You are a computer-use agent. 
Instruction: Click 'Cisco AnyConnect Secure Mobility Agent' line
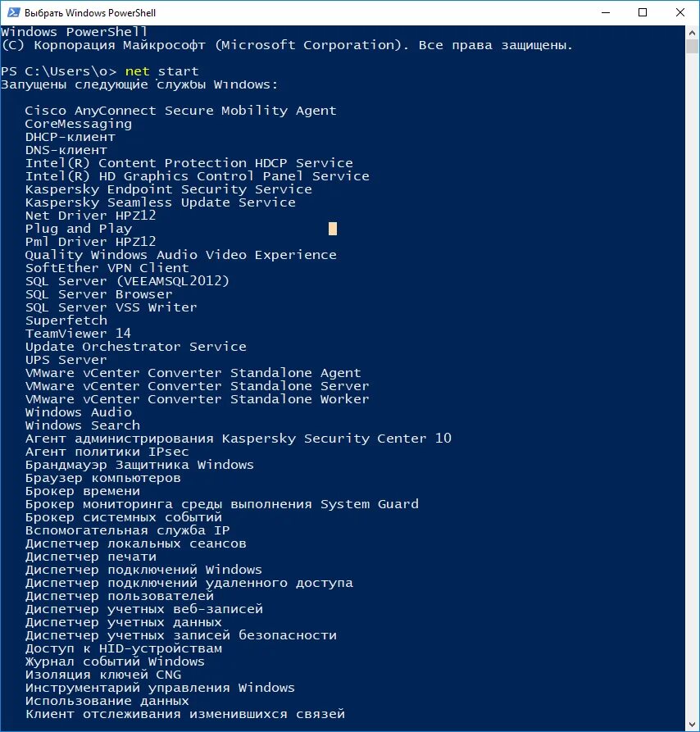pyautogui.click(x=180, y=111)
